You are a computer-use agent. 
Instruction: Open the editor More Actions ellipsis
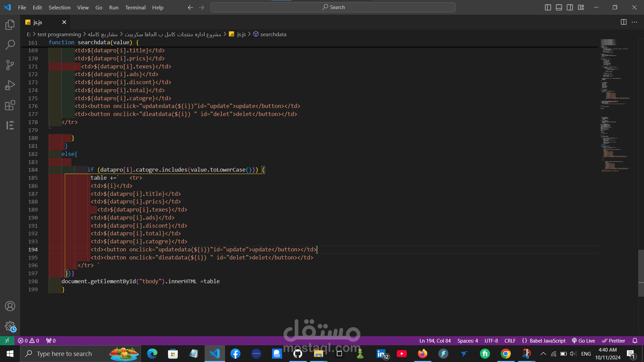tap(634, 22)
